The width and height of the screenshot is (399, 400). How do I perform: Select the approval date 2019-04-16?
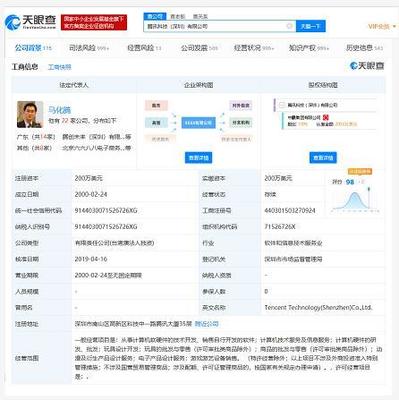pyautogui.click(x=91, y=259)
